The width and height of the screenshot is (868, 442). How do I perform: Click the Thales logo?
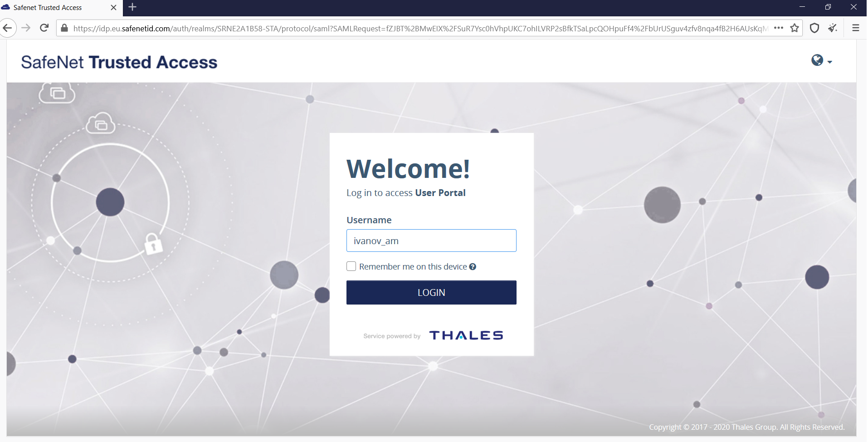(466, 335)
